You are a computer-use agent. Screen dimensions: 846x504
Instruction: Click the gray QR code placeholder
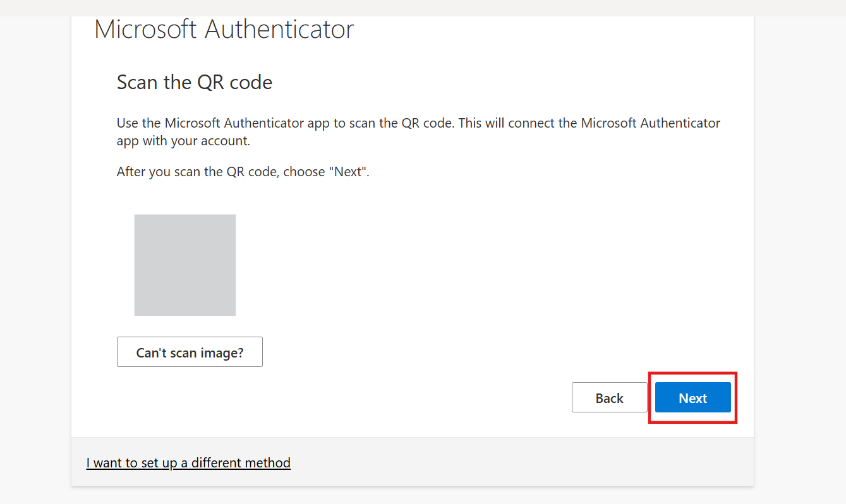point(184,265)
